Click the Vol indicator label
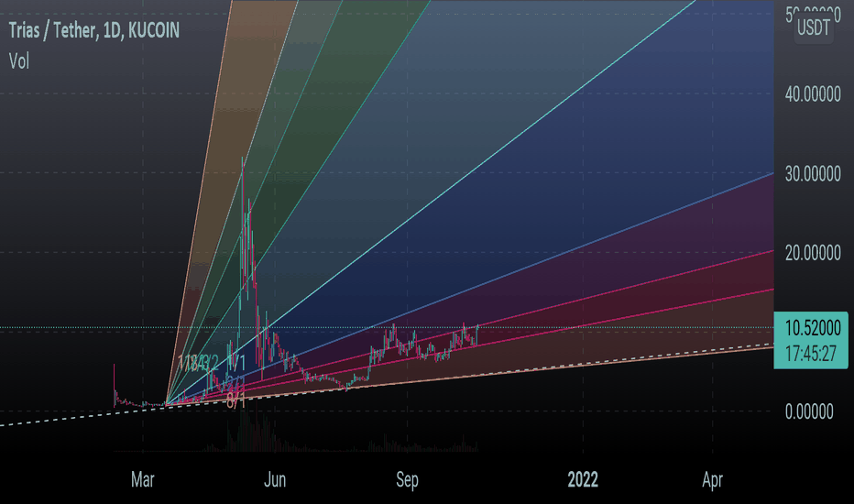The image size is (854, 504). pos(18,61)
